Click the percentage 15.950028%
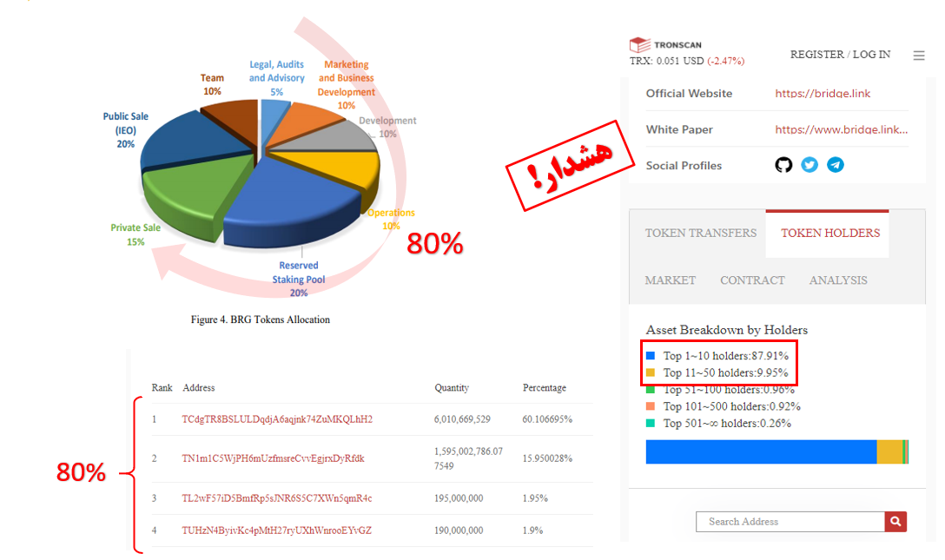The width and height of the screenshot is (945, 560). tap(547, 458)
